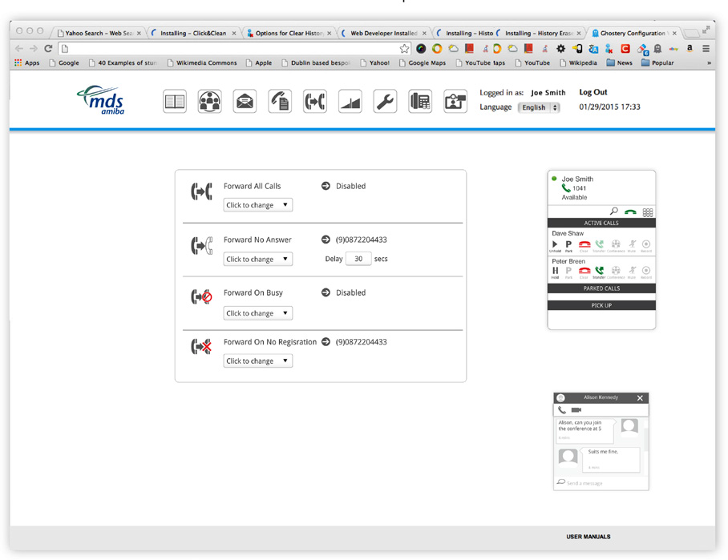Open the volume levels ramp icon

coord(350,101)
